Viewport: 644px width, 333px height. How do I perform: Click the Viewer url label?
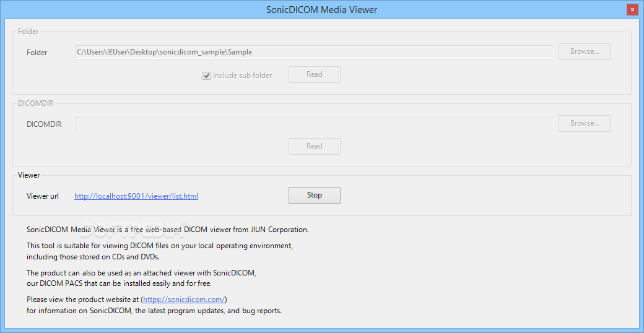pyautogui.click(x=43, y=196)
